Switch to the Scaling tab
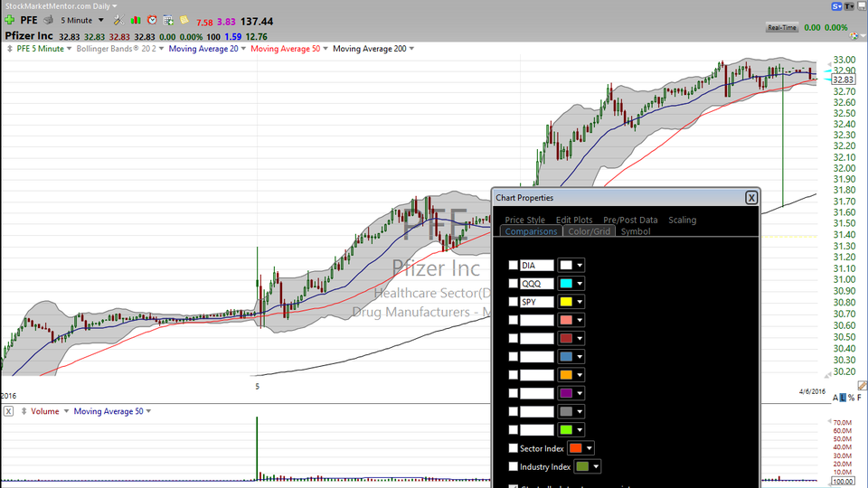This screenshot has width=868, height=488. (x=682, y=220)
